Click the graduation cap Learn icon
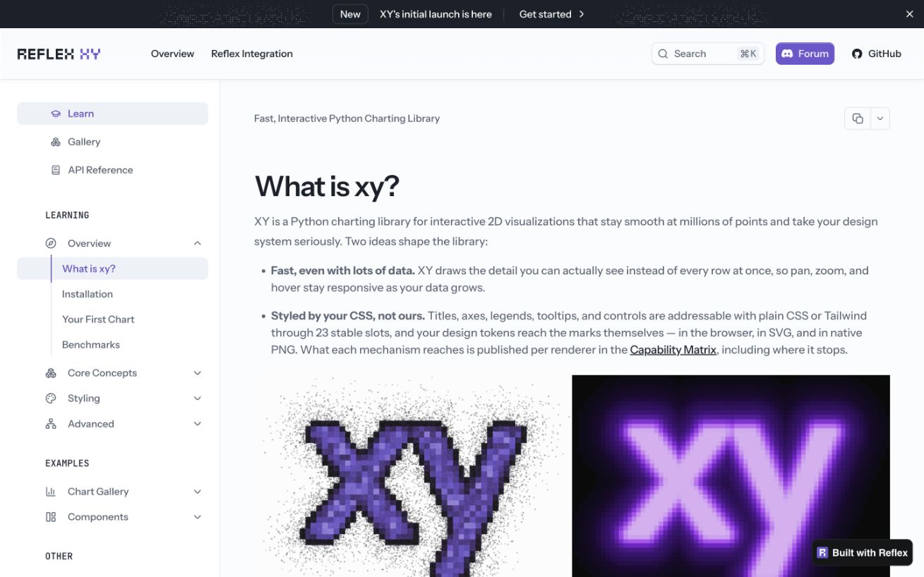The width and height of the screenshot is (924, 577). 56,114
